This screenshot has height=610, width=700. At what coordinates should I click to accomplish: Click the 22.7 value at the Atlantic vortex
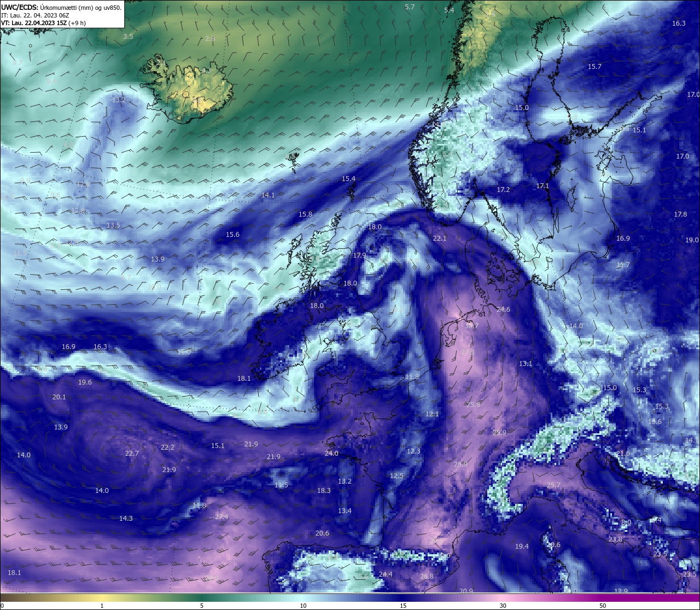(x=132, y=453)
